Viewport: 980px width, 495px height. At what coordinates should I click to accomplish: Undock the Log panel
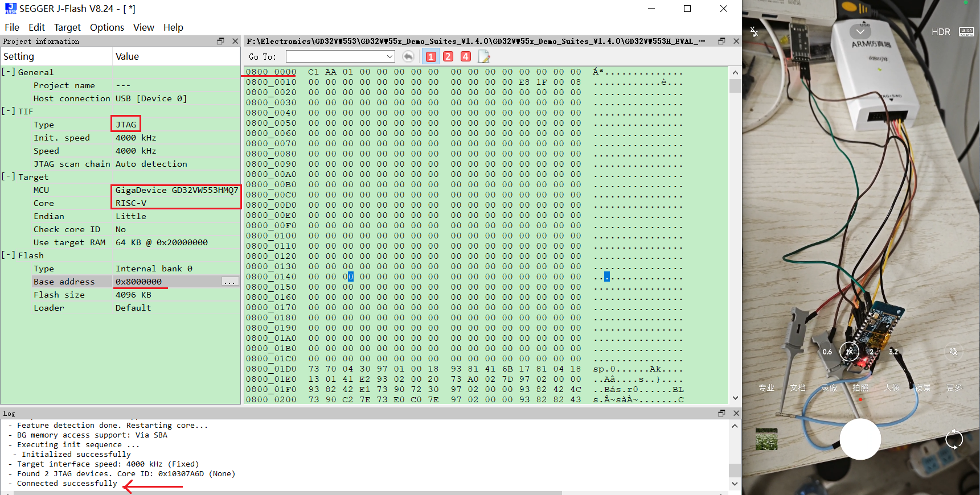[721, 413]
